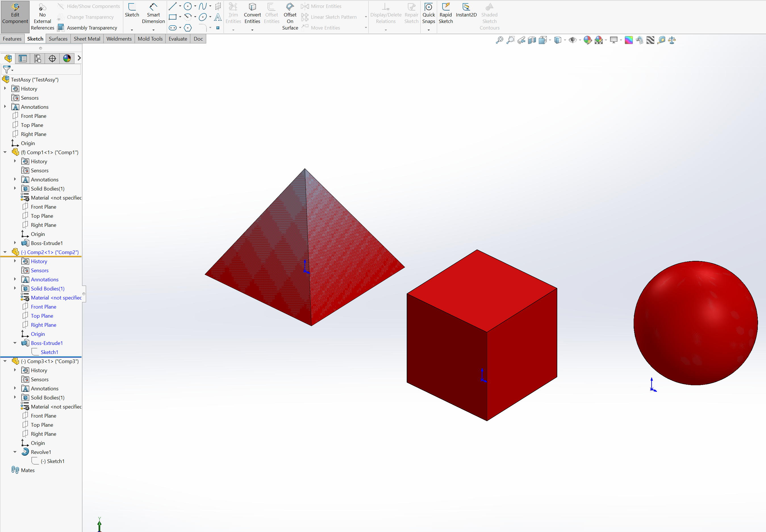Image resolution: width=766 pixels, height=532 pixels.
Task: Open the FeatureManager design tree tab
Action: pyautogui.click(x=8, y=58)
